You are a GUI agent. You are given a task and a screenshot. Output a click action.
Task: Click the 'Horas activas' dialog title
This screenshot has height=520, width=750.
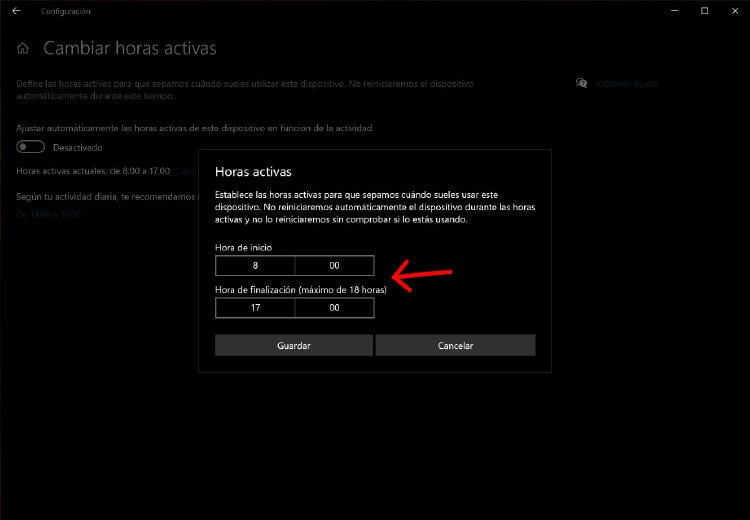click(253, 172)
